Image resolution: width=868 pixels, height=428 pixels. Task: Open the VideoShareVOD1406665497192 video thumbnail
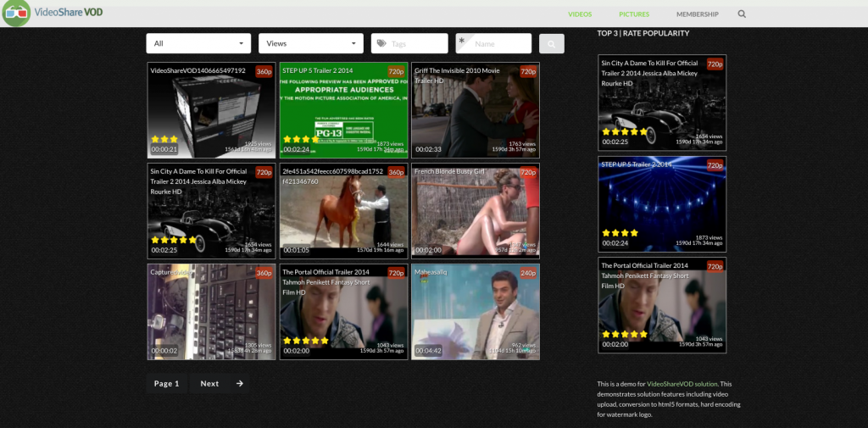click(211, 110)
